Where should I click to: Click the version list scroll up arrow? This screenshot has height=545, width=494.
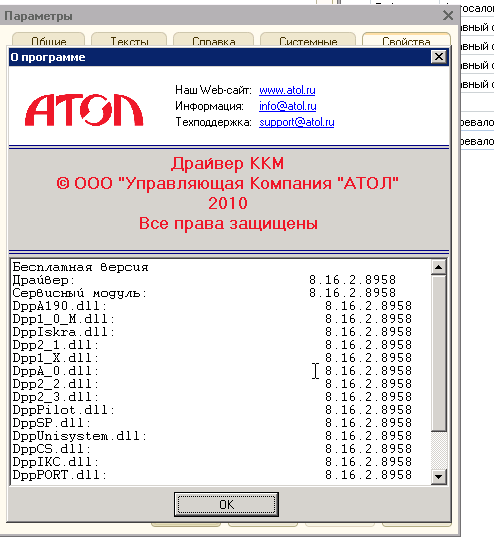pos(438,267)
